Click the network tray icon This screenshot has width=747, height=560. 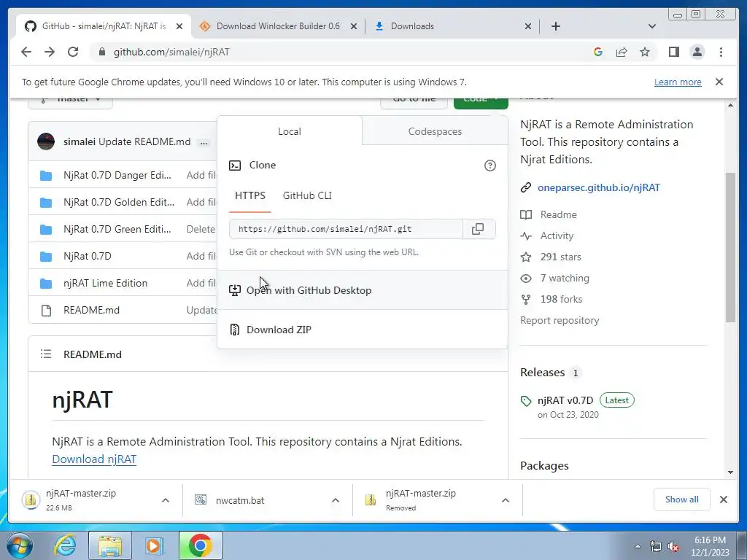656,547
